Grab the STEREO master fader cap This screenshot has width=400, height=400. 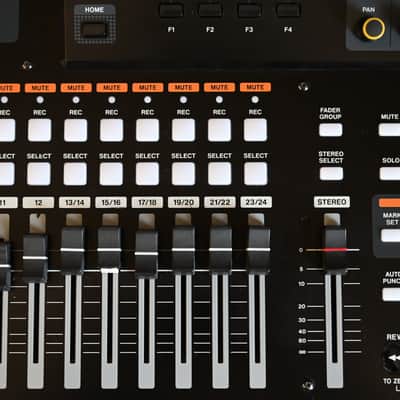(x=335, y=250)
